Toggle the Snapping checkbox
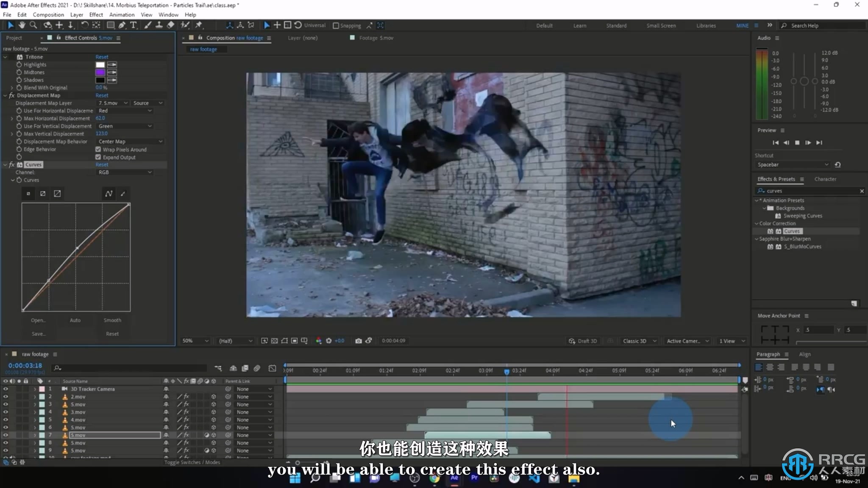This screenshot has width=868, height=488. click(x=336, y=25)
